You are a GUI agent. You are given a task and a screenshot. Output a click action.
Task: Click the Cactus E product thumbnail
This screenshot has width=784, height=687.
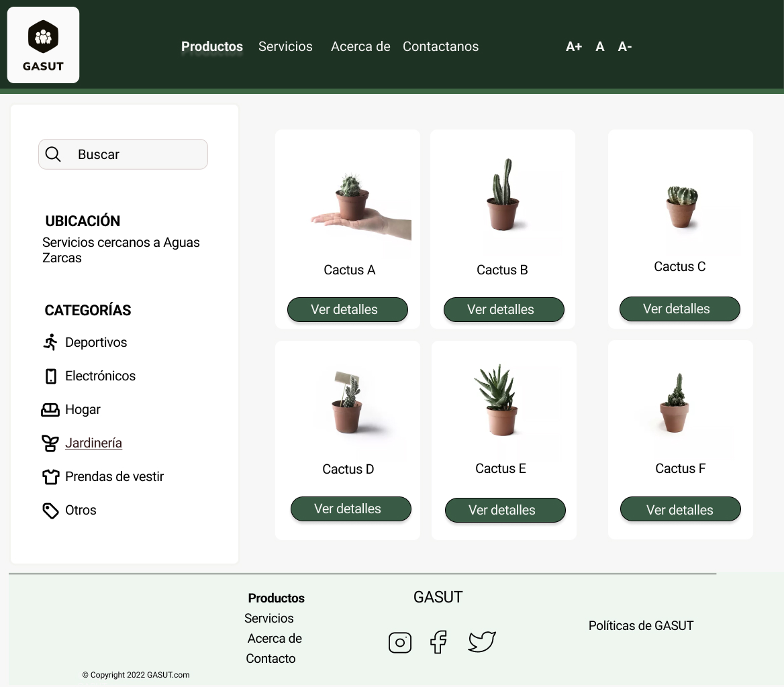pos(501,399)
